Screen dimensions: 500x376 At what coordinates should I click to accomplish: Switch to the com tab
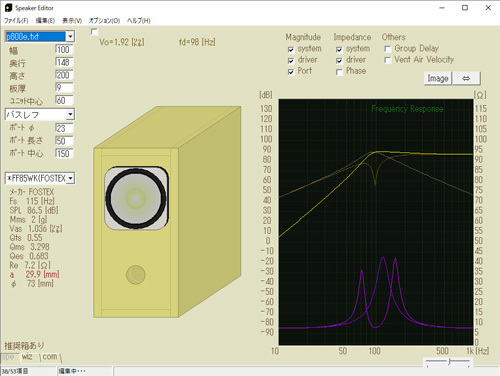pyautogui.click(x=50, y=357)
